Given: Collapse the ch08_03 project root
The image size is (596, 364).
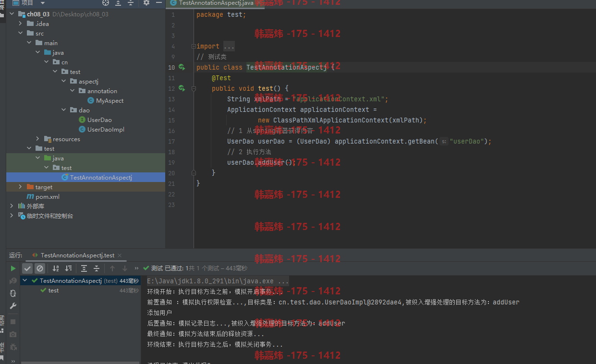Looking at the screenshot, I should [12, 14].
